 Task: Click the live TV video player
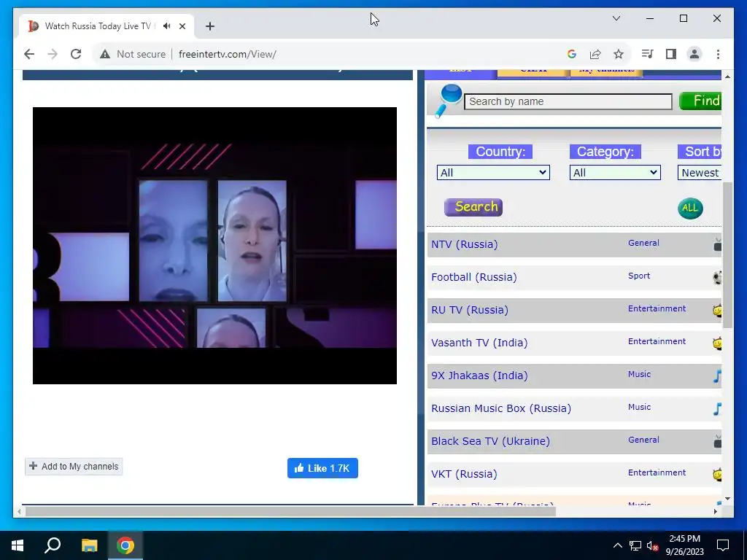click(x=214, y=246)
